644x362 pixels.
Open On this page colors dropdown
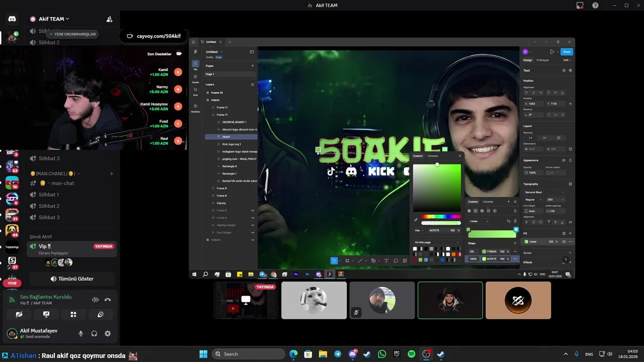tap(436, 242)
